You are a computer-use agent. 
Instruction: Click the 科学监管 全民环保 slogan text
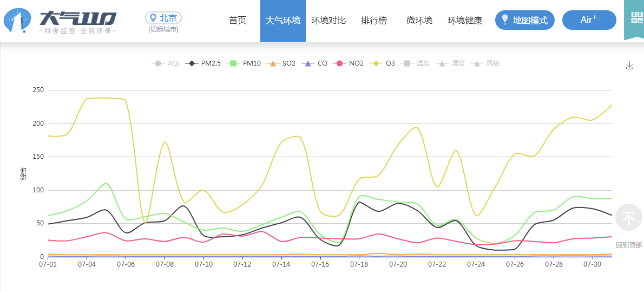pos(77,31)
